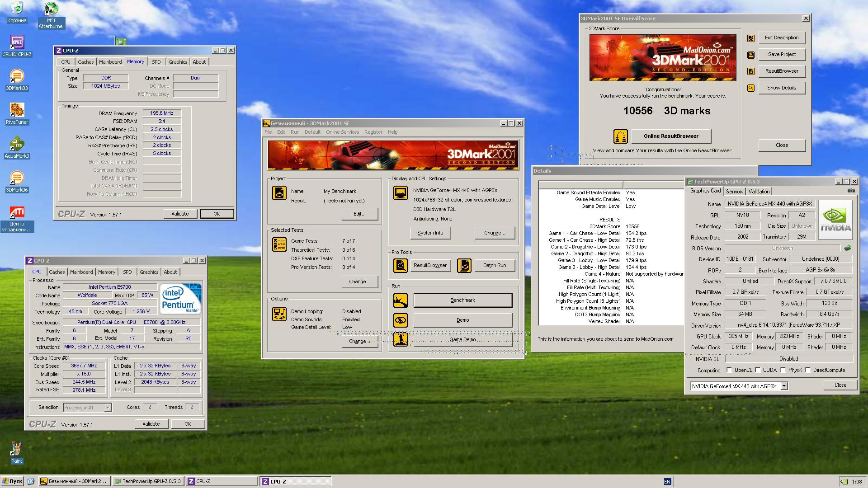The image size is (868, 488).
Task: Enable the OpenCL checkbox in GPU-Z
Action: (x=729, y=370)
